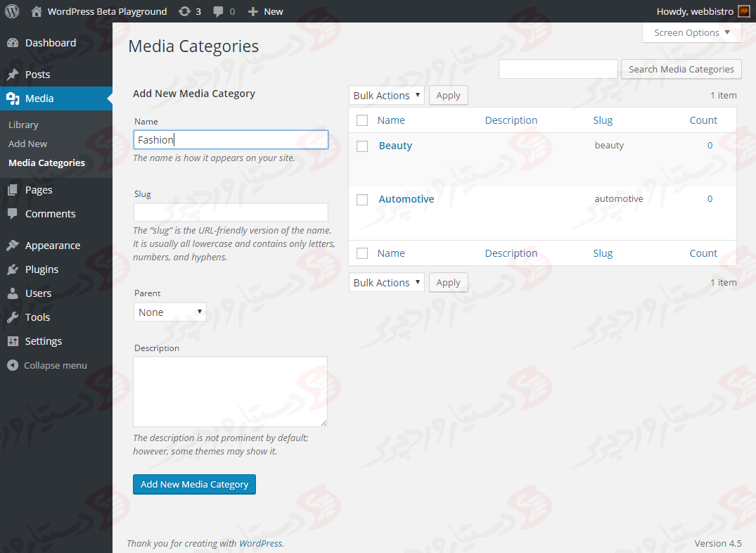Click the home icon beside the site name

(x=37, y=11)
